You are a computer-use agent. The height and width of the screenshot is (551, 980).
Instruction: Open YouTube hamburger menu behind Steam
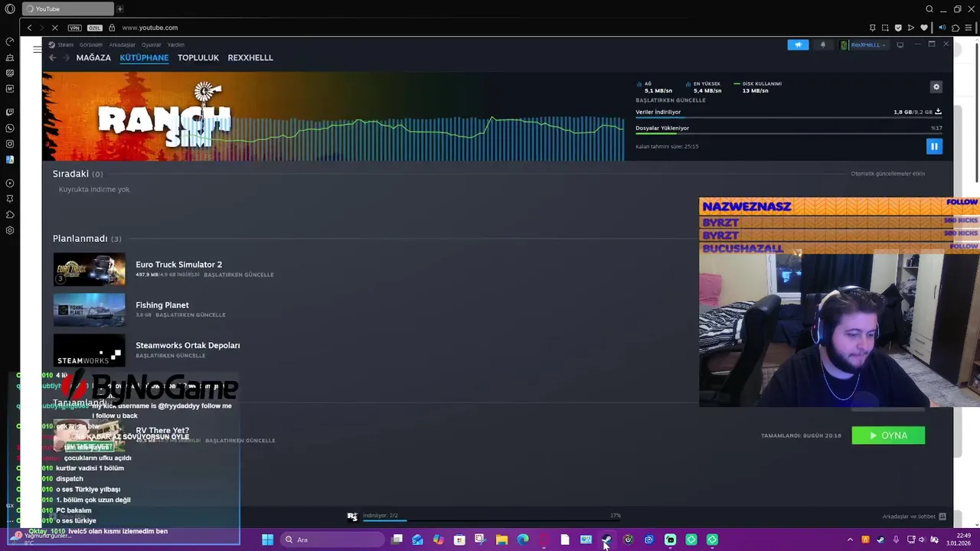click(37, 49)
